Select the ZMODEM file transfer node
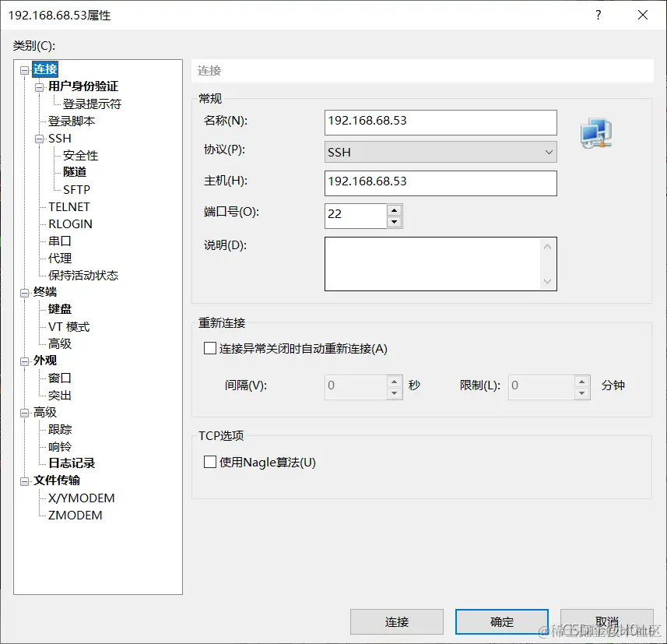Screen dimensions: 667x644 tap(74, 515)
